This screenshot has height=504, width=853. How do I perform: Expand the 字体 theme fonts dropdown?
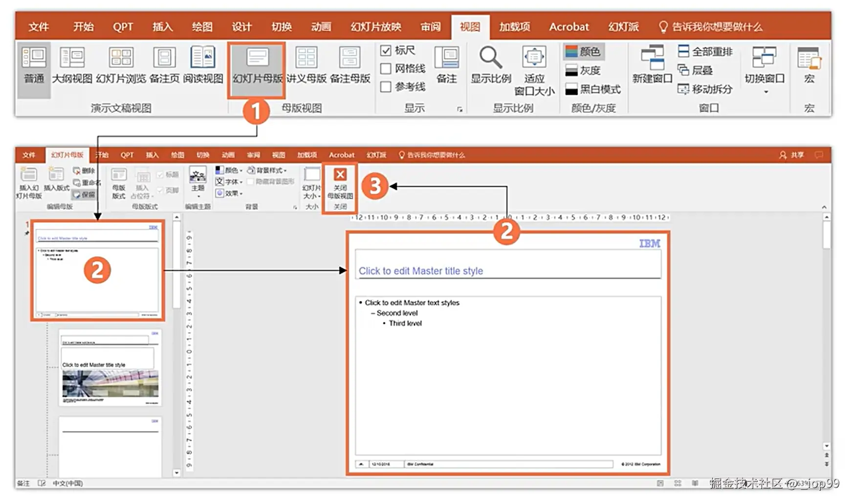pyautogui.click(x=229, y=182)
